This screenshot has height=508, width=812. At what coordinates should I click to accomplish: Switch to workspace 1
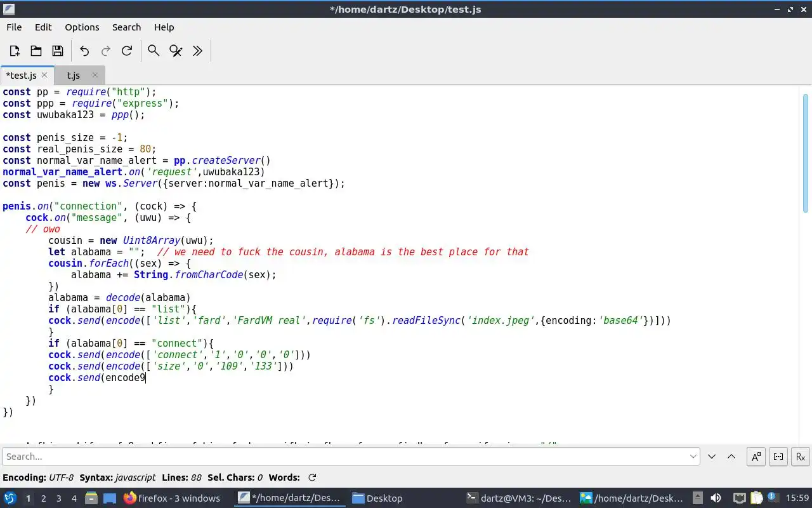tap(28, 498)
